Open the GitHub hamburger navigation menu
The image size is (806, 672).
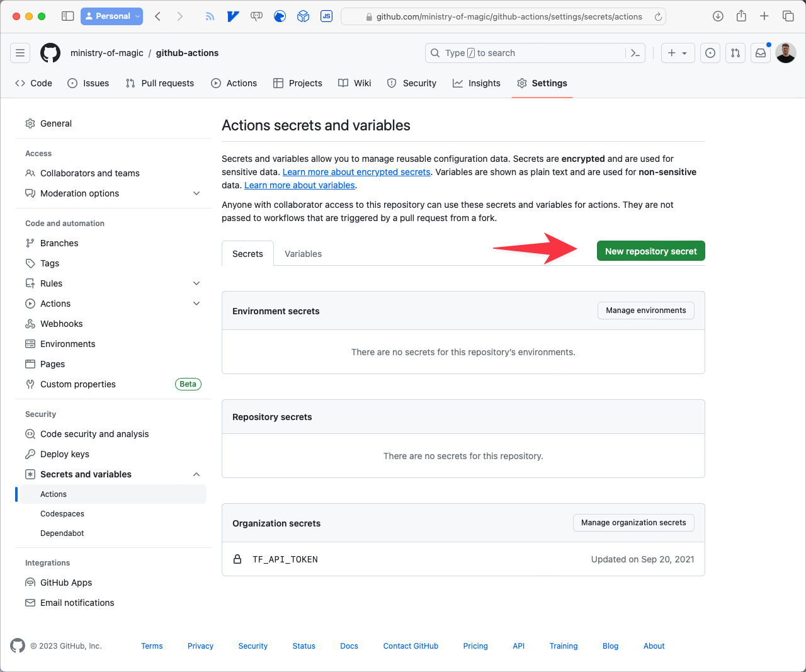[x=20, y=53]
